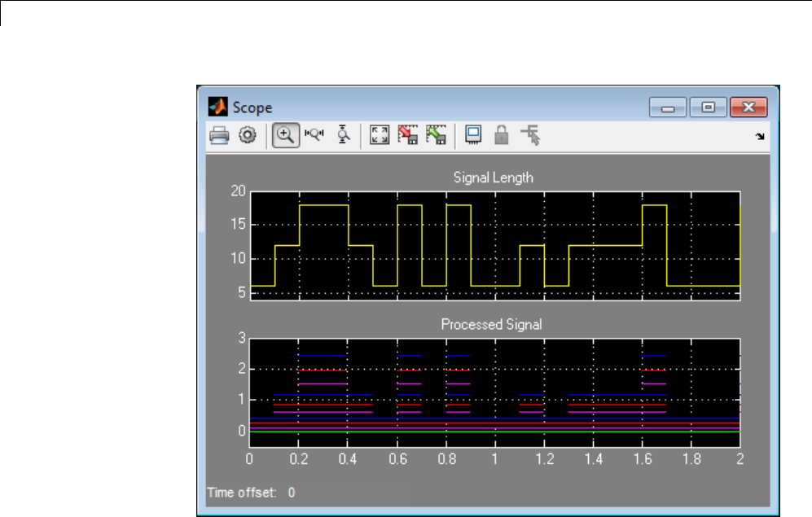
Task: Maximize the Scope window
Action: tap(709, 107)
